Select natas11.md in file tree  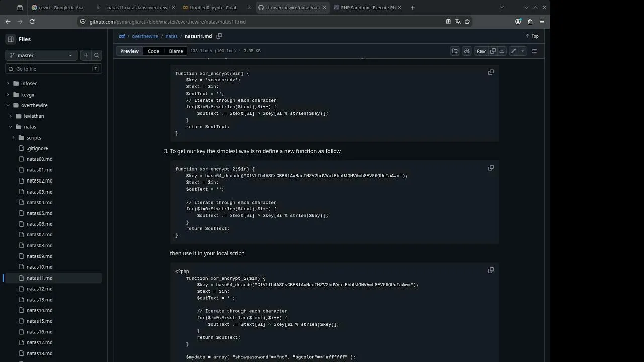coord(39,278)
